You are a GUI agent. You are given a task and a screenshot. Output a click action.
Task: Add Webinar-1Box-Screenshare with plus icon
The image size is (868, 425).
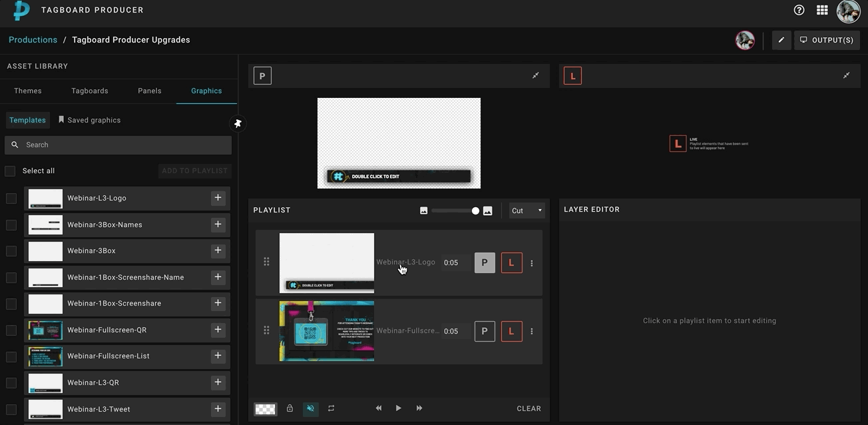pyautogui.click(x=218, y=303)
